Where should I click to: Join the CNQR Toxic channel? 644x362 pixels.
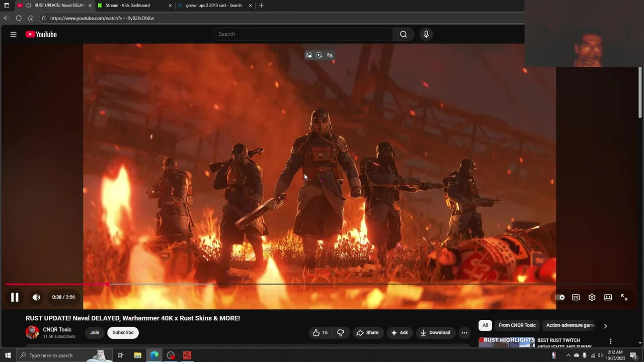coord(95,332)
